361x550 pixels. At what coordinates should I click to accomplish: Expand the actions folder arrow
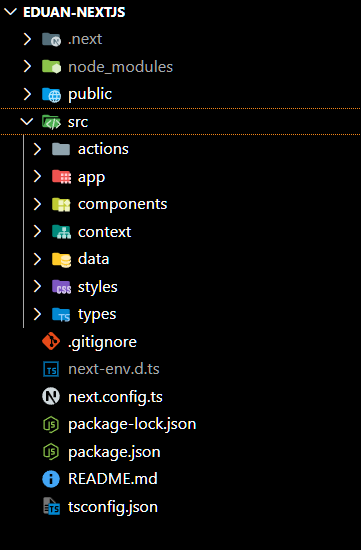37,149
